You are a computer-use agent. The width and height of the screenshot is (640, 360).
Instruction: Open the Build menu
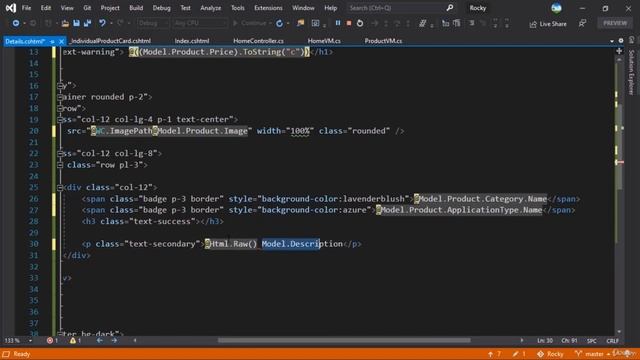click(x=136, y=8)
